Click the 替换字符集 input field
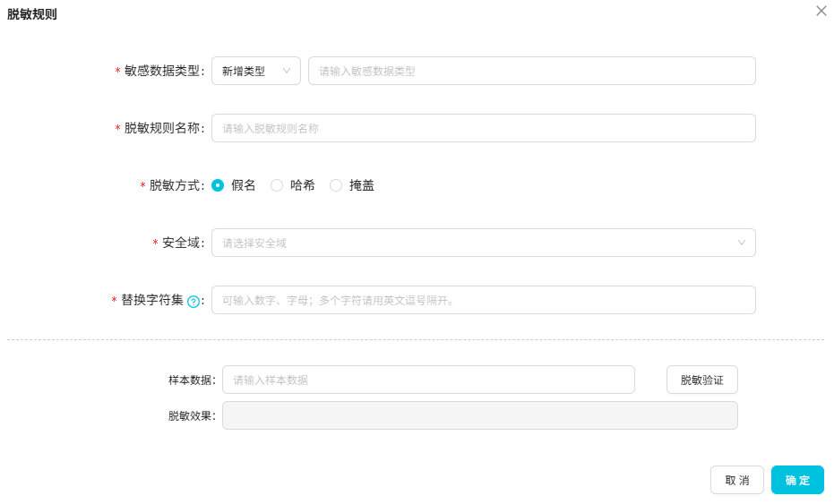 click(484, 300)
